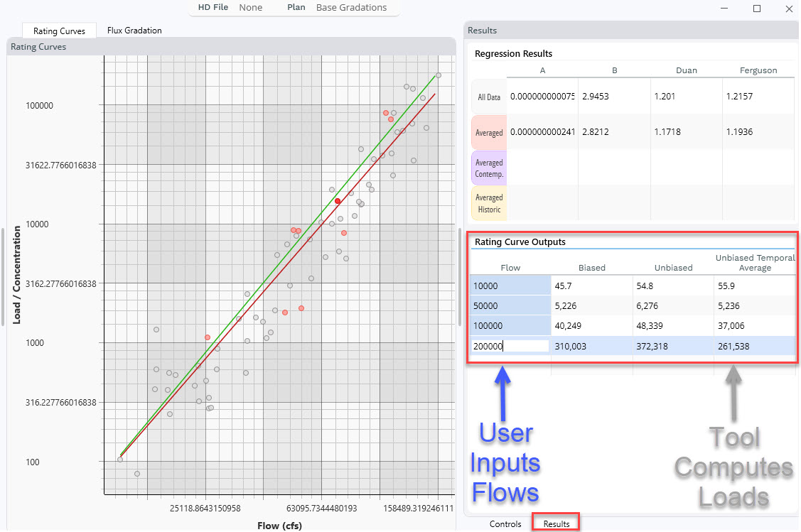Close the window with the X icon
Viewport: 801px width, 532px height.
[x=789, y=9]
